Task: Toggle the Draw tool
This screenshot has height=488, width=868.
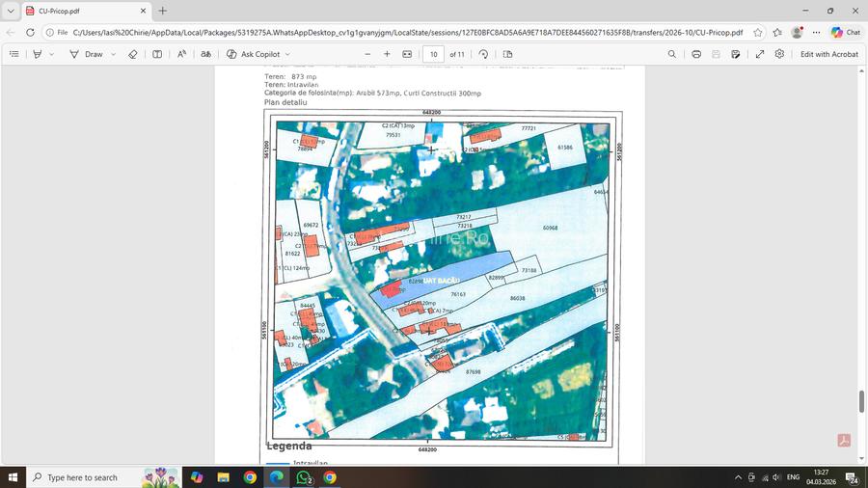Action: click(86, 54)
